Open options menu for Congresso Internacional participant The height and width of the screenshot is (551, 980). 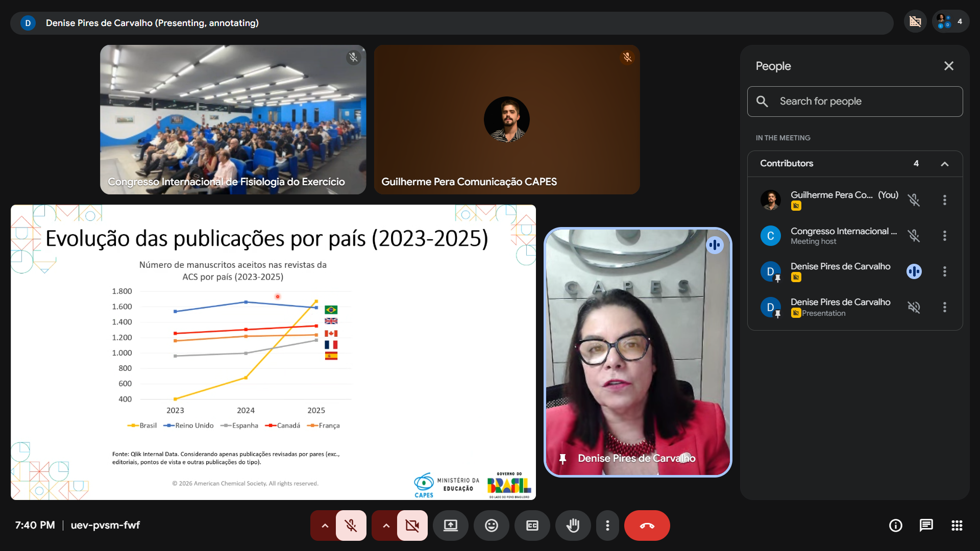[944, 236]
